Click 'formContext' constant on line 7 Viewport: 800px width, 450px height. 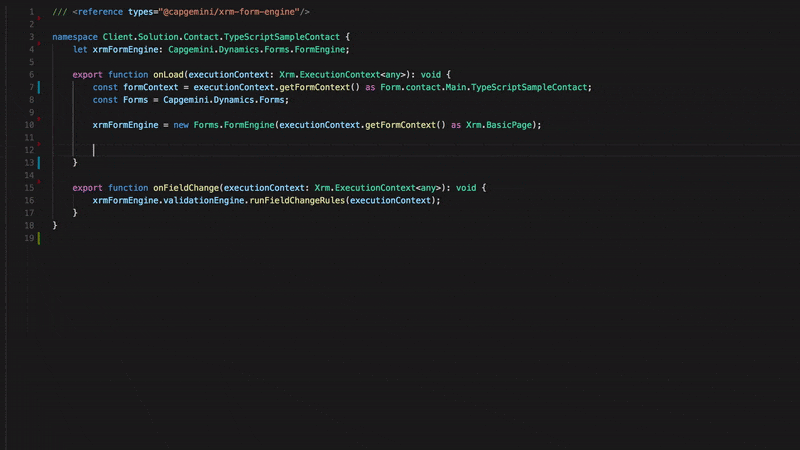151,87
